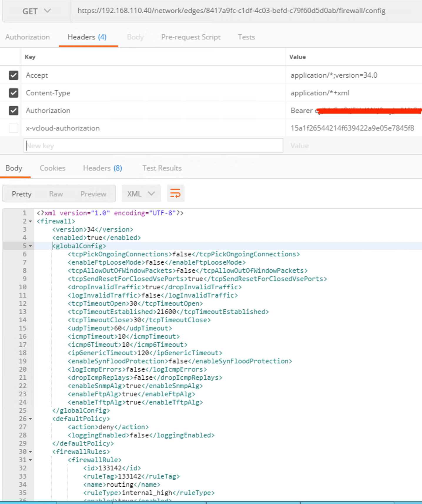The image size is (422, 504).
Task: Uncheck the Content-Type header checkbox
Action: click(14, 93)
